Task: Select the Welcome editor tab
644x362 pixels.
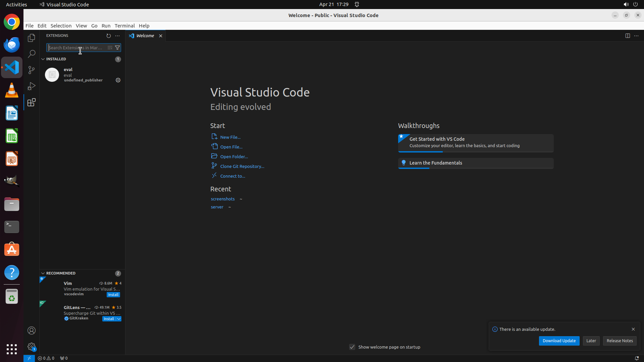Action: pyautogui.click(x=145, y=36)
